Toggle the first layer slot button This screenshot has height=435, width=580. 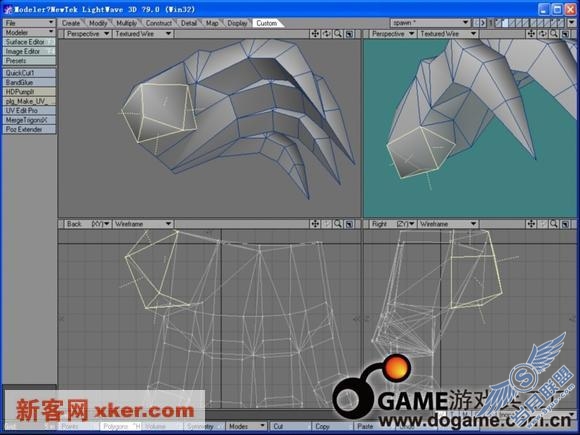pos(499,23)
